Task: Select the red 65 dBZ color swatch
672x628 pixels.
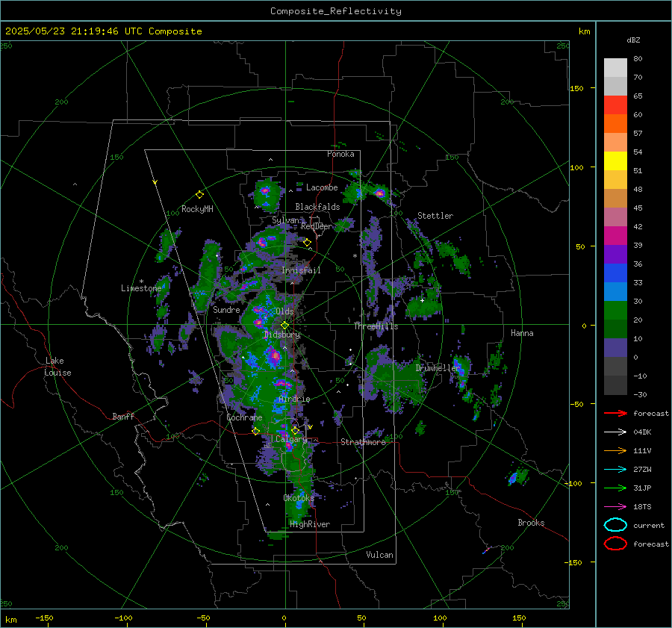Action: (615, 105)
